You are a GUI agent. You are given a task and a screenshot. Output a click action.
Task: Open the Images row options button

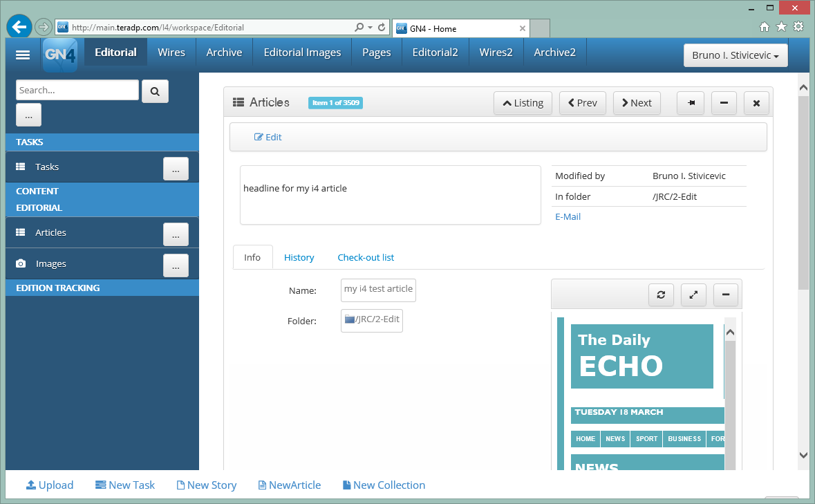click(x=176, y=265)
